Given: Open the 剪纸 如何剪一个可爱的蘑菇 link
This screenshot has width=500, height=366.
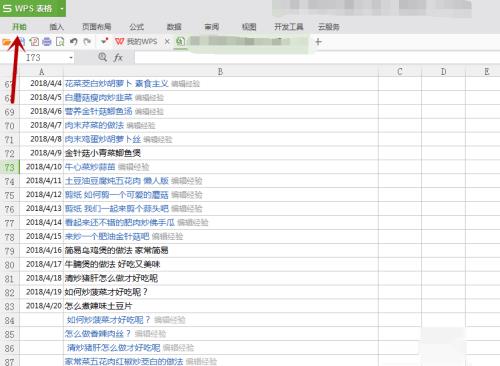Looking at the screenshot, I should (117, 195).
